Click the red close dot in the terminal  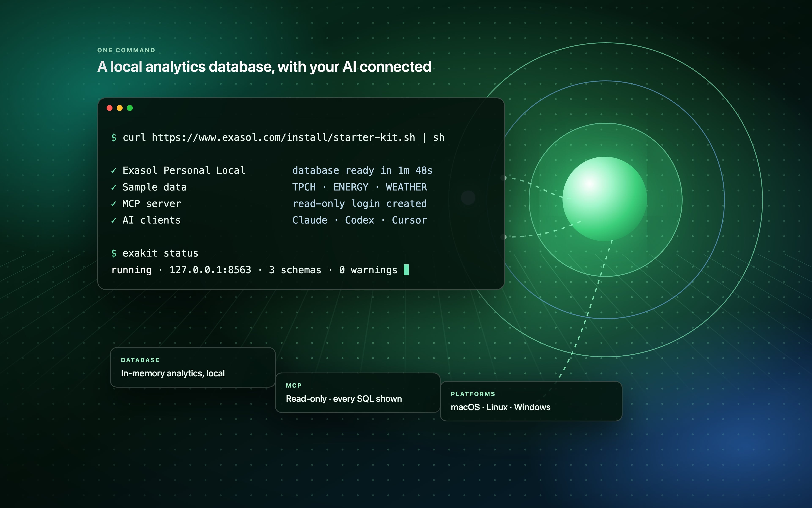tap(109, 108)
